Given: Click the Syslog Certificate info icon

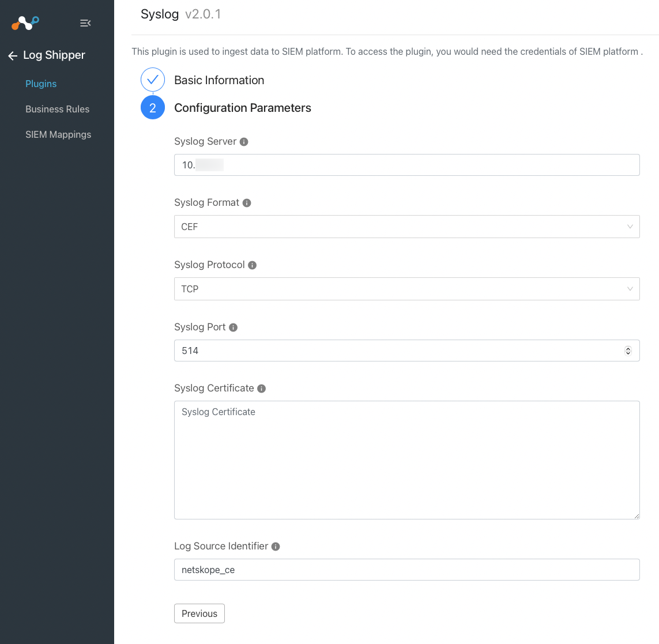Looking at the screenshot, I should click(261, 387).
